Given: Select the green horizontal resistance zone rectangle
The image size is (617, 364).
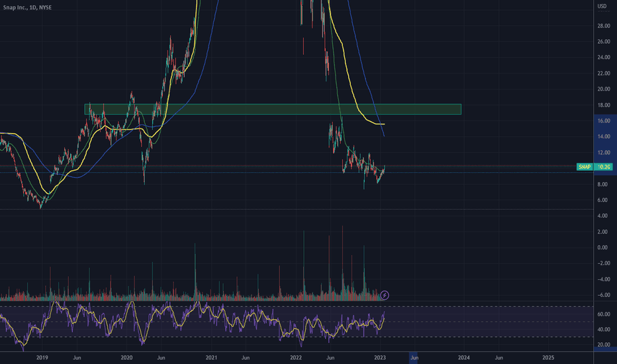Looking at the screenshot, I should [273, 109].
